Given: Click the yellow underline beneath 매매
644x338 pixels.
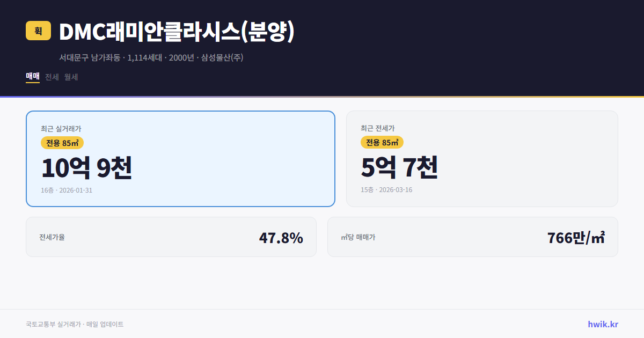Looking at the screenshot, I should tap(32, 84).
